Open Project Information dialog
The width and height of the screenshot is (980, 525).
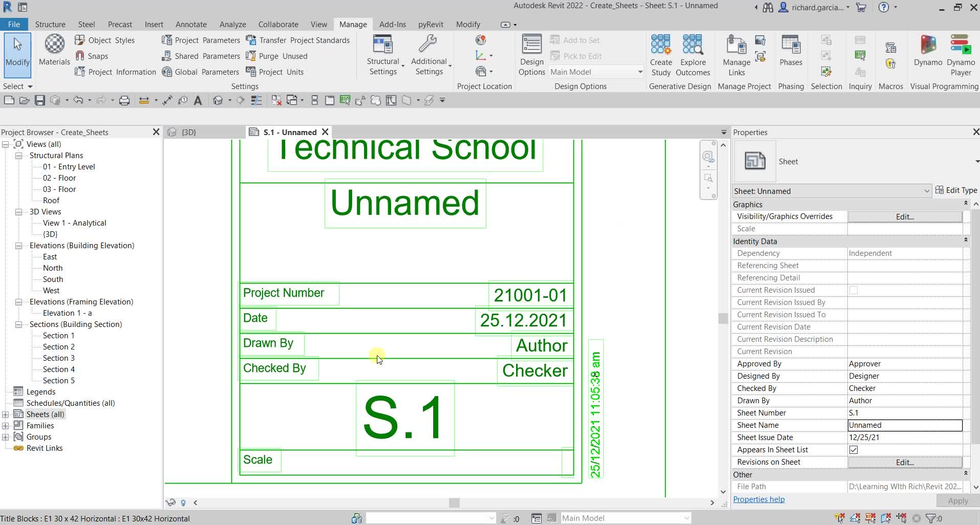pyautogui.click(x=115, y=72)
